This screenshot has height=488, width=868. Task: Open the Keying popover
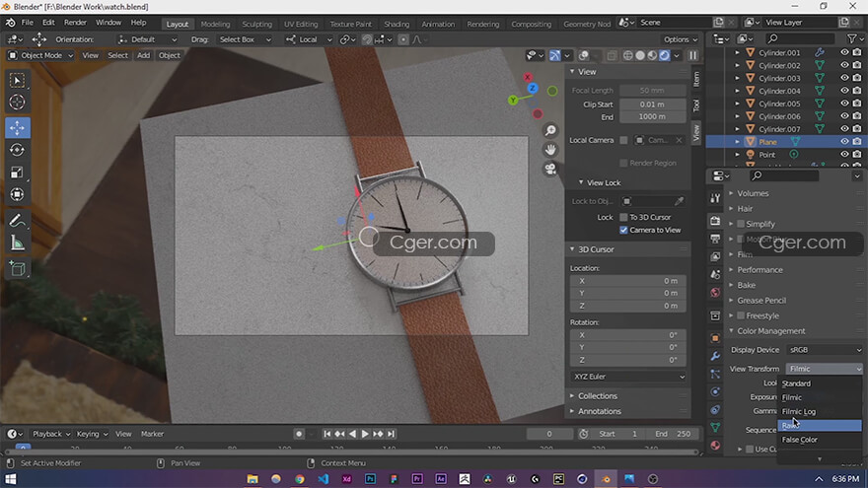tap(92, 435)
